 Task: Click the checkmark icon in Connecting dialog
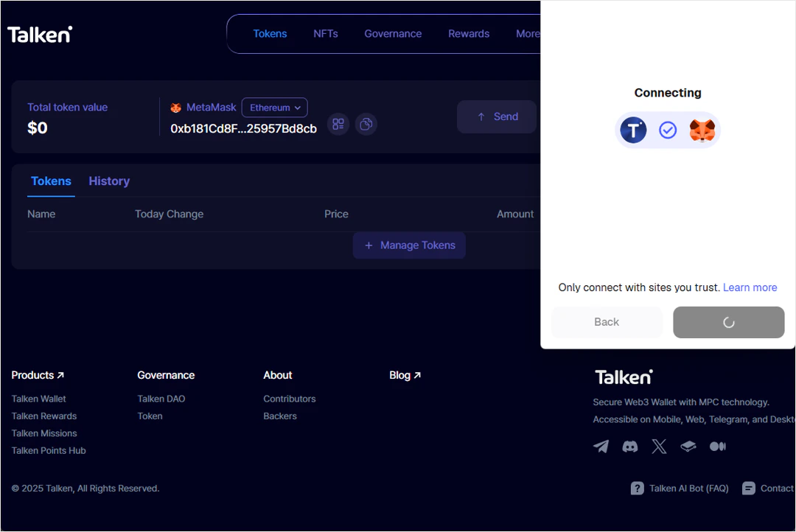(x=668, y=130)
